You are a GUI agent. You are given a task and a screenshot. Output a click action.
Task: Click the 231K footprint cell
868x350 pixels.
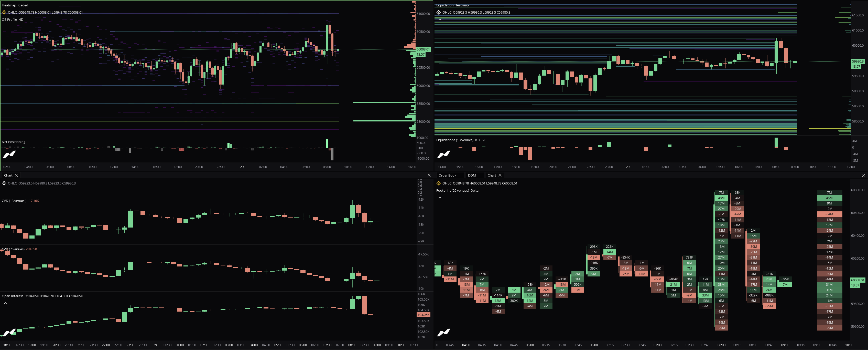tap(769, 274)
